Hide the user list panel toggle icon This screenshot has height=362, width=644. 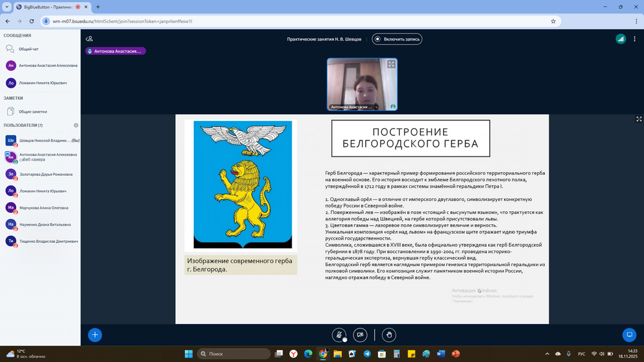pyautogui.click(x=89, y=39)
